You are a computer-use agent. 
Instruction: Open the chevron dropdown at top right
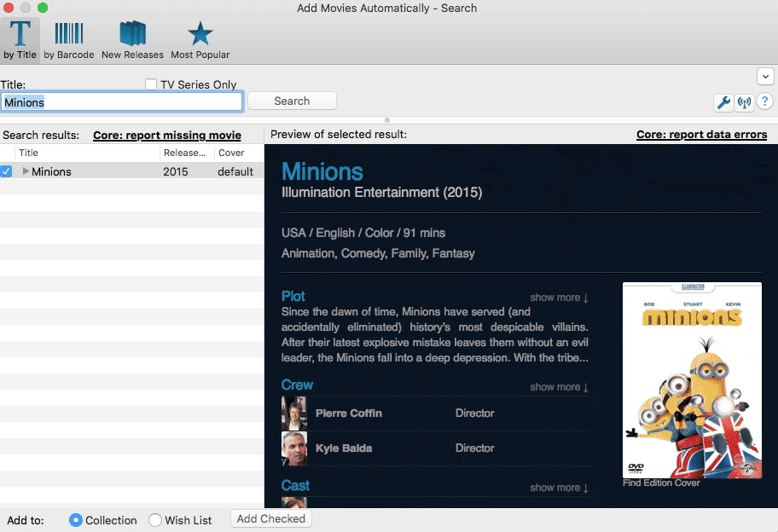(765, 77)
